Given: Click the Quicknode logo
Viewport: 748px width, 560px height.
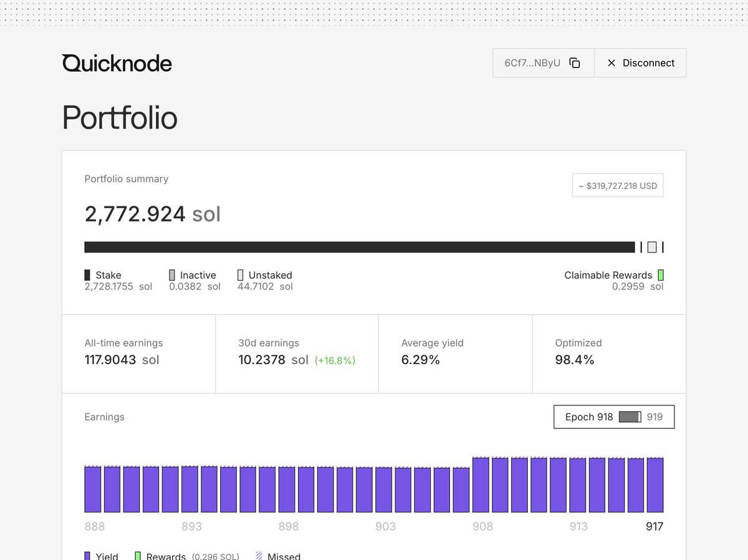Looking at the screenshot, I should pyautogui.click(x=117, y=63).
